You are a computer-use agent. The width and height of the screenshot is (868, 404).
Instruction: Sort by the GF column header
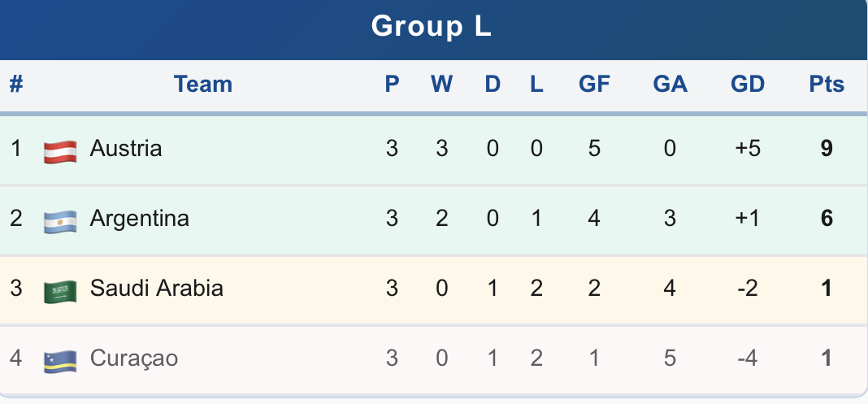(x=594, y=84)
